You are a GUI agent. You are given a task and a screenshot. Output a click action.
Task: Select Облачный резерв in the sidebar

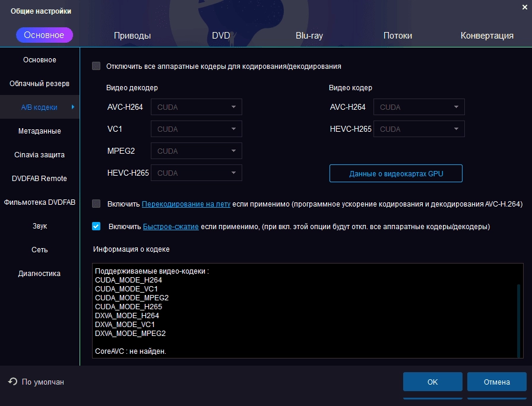click(x=40, y=84)
